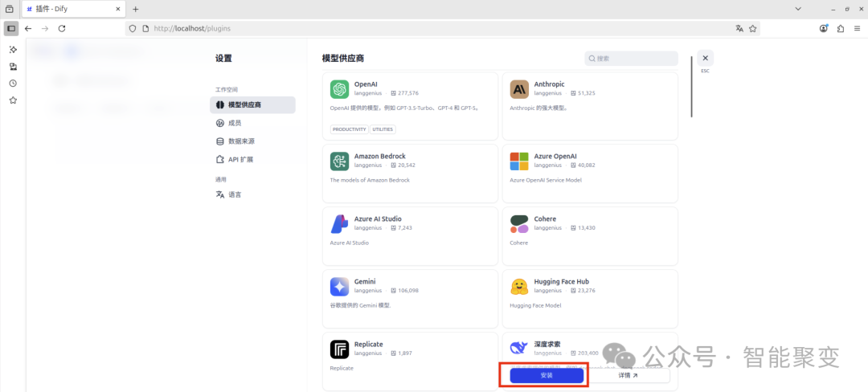868x392 pixels.
Task: Click the Anthropic provider logo
Action: [x=519, y=90]
